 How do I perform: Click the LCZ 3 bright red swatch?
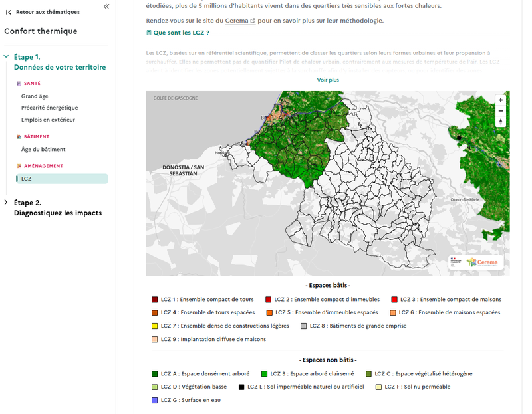pyautogui.click(x=394, y=300)
